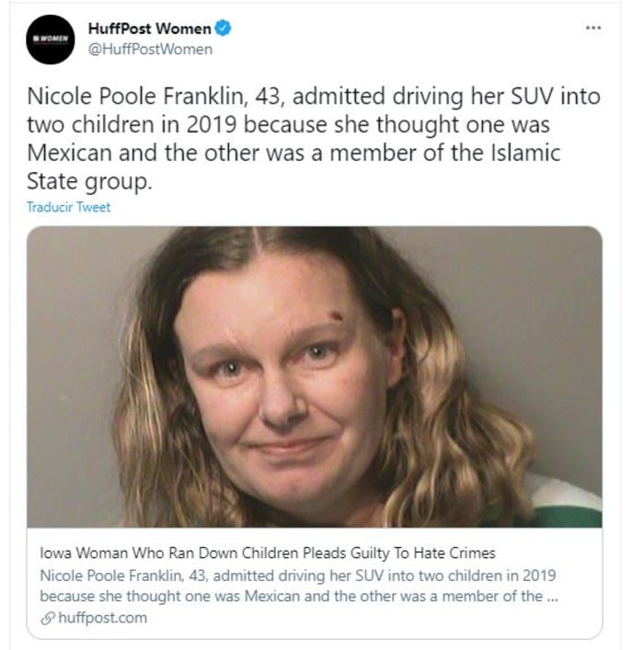Image resolution: width=644 pixels, height=650 pixels.
Task: Click the chain link icon beside huffpost.com
Action: point(47,618)
